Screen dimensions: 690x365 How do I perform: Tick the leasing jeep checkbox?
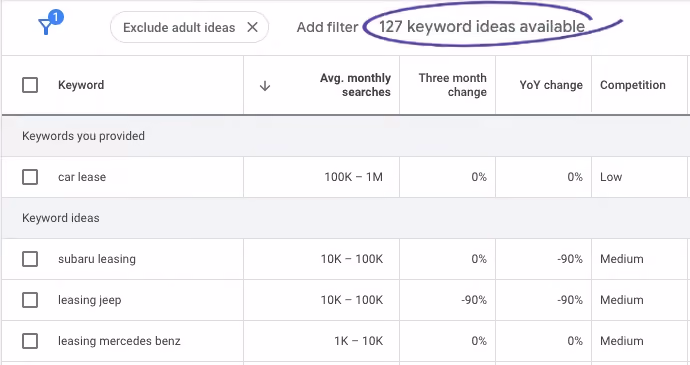tap(30, 300)
